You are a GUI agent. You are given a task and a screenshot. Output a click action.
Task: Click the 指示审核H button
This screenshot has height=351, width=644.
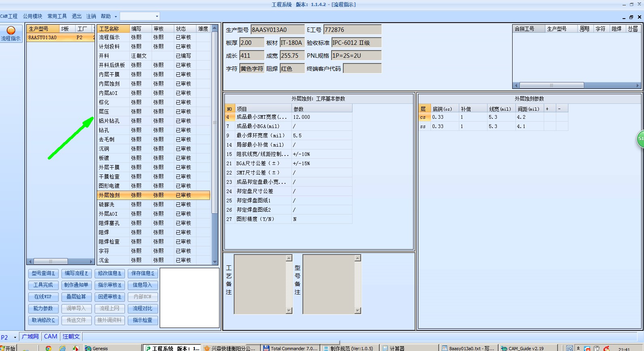[110, 285]
